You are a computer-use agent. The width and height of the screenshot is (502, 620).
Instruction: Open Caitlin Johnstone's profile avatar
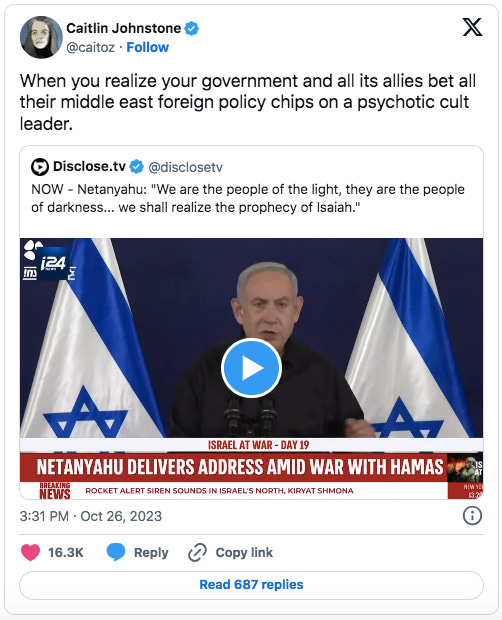[41, 37]
